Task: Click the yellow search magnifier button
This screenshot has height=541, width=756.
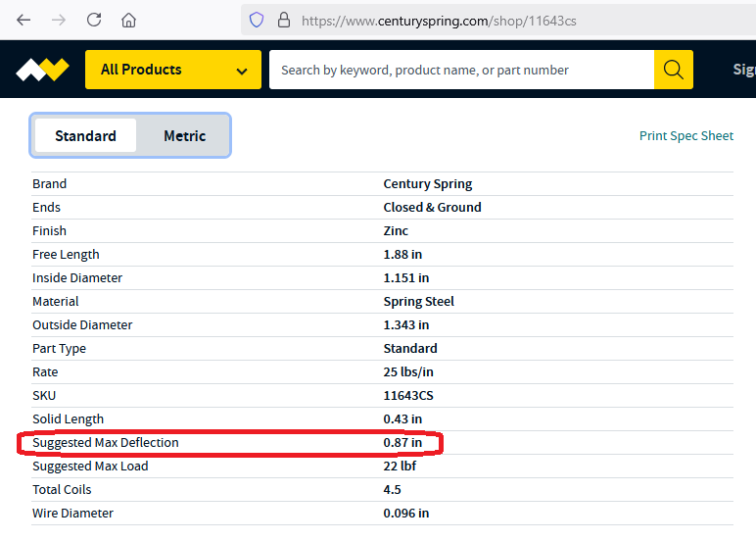Action: (x=674, y=70)
